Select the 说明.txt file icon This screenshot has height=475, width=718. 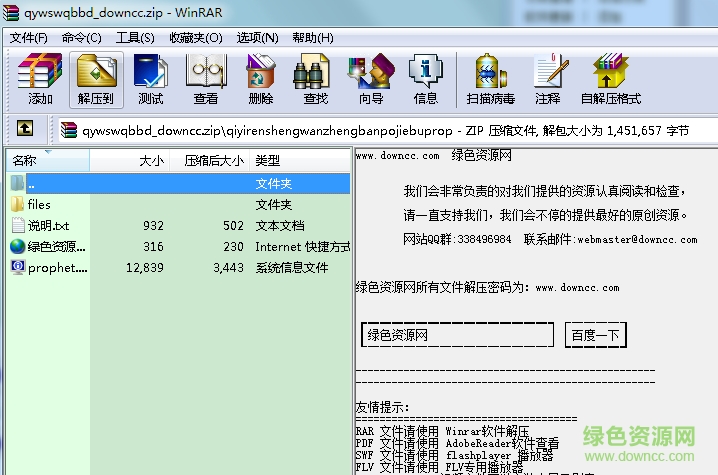click(x=18, y=225)
